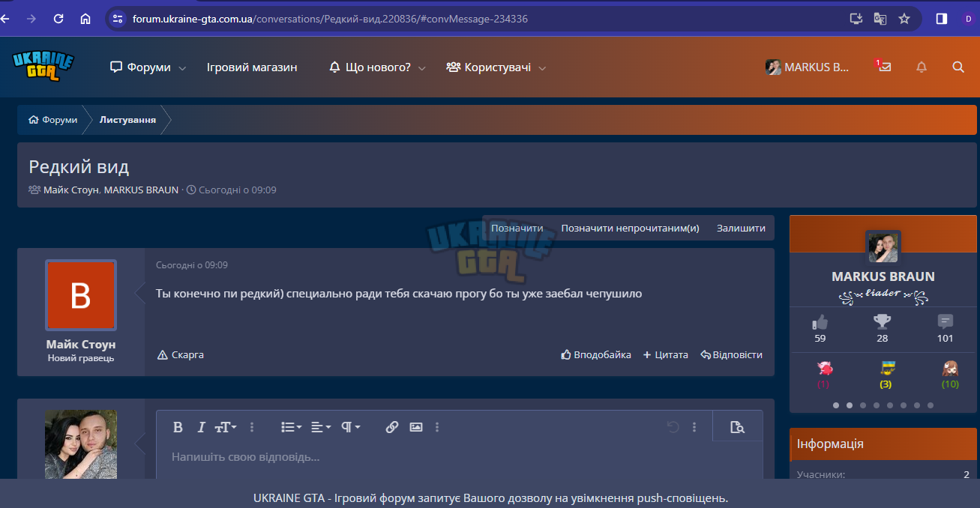Open MARKUS BRAUN name in sidebar
980x508 pixels.
[883, 276]
